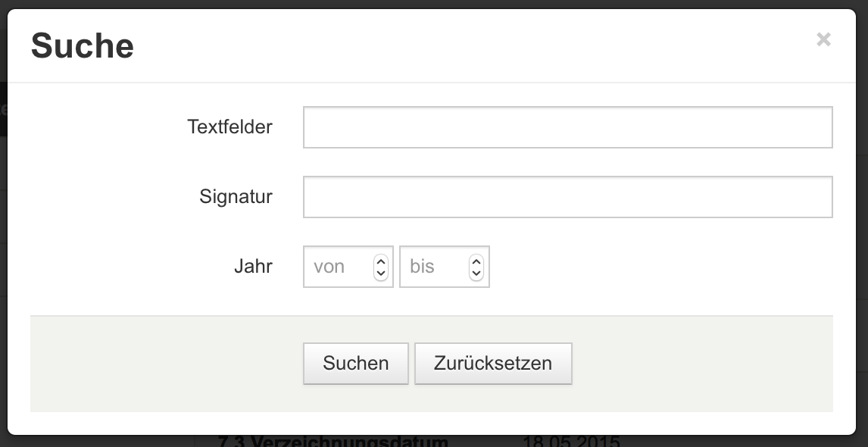Focus the Signatur input field
This screenshot has width=868, height=447.
pos(567,197)
